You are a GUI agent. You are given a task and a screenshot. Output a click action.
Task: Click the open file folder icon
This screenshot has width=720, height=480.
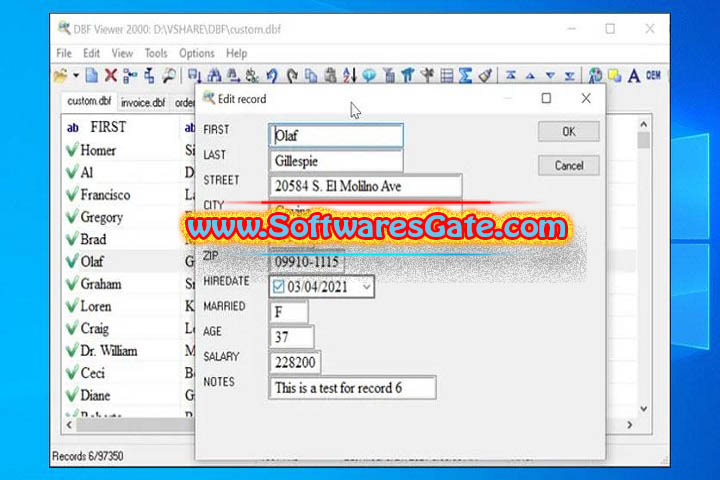point(60,75)
